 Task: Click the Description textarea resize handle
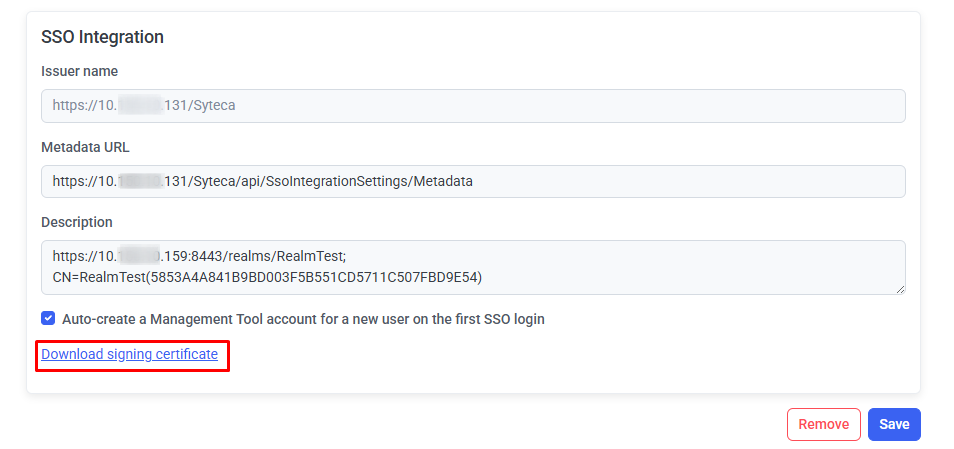coord(900,289)
